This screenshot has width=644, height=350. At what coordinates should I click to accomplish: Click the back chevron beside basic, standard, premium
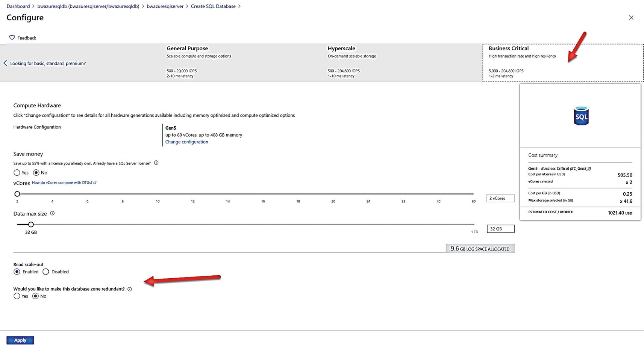pos(5,63)
